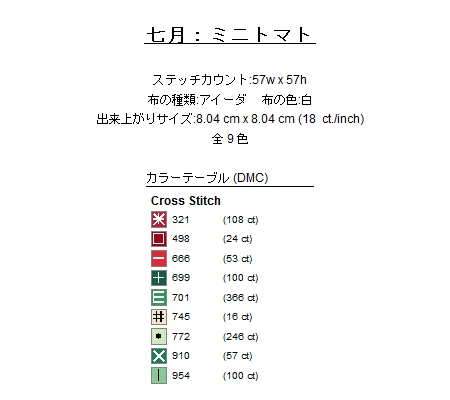Click the DMC 321 star symbol swatch
450x400 pixels.
(x=159, y=220)
